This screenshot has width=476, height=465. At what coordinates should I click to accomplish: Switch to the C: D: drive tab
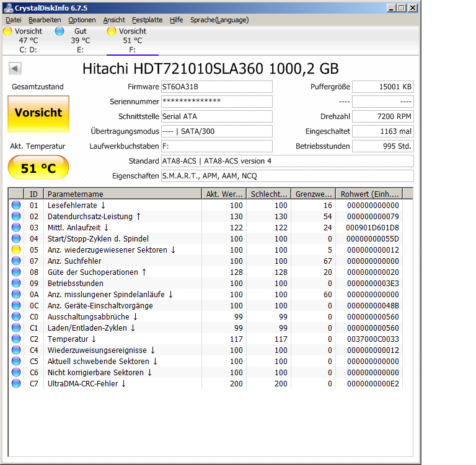click(29, 41)
